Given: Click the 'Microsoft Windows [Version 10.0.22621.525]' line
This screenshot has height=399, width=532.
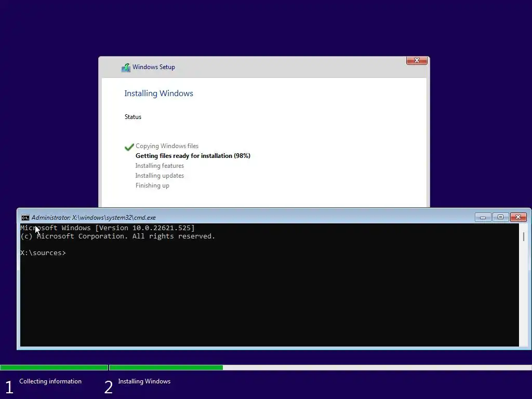Looking at the screenshot, I should pyautogui.click(x=108, y=228).
